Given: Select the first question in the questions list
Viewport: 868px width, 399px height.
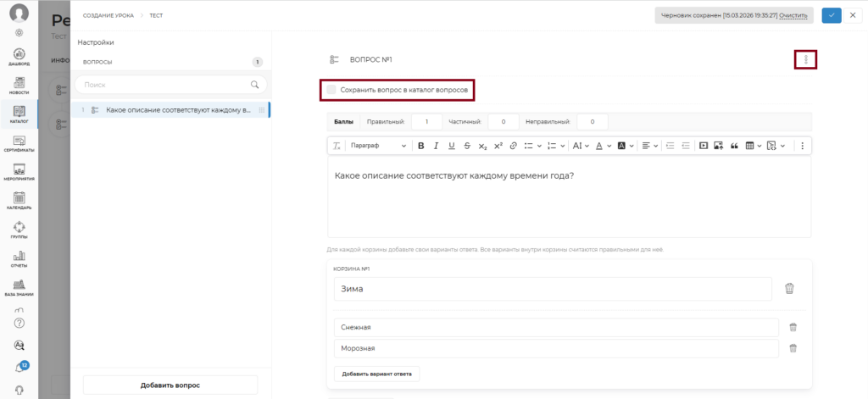Looking at the screenshot, I should (x=174, y=110).
